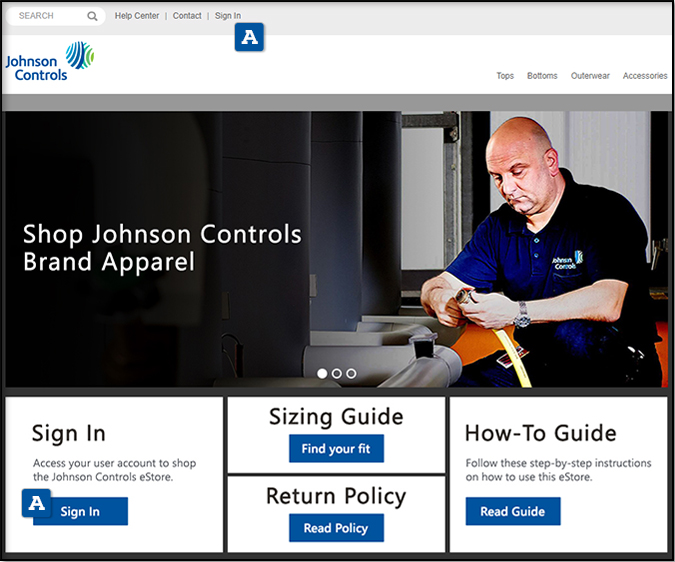Click the 'A' callout marker beside the blue Sign In button
This screenshot has width=675, height=562.
click(x=37, y=503)
